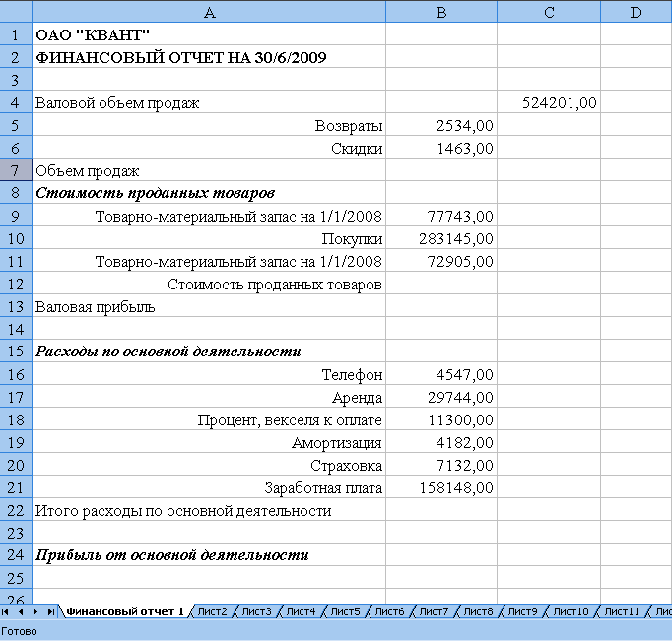
Task: Switch to the Лист8 sheet tab
Action: pyautogui.click(x=478, y=611)
